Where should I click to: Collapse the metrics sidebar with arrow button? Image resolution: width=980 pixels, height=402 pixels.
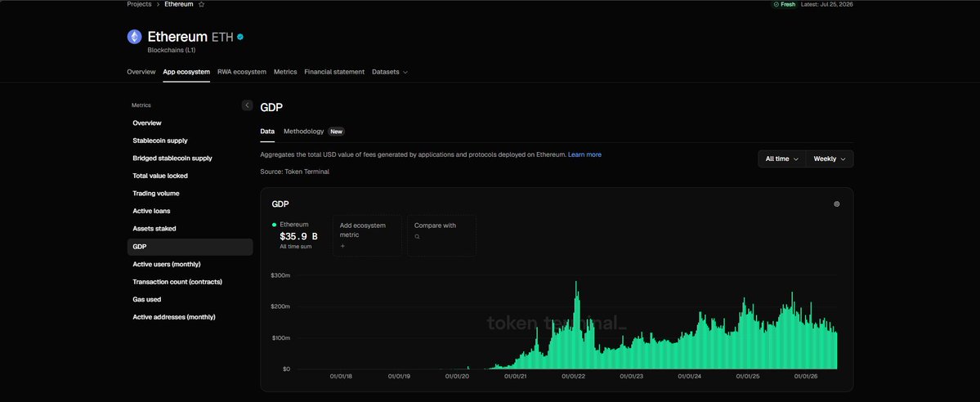(x=247, y=105)
